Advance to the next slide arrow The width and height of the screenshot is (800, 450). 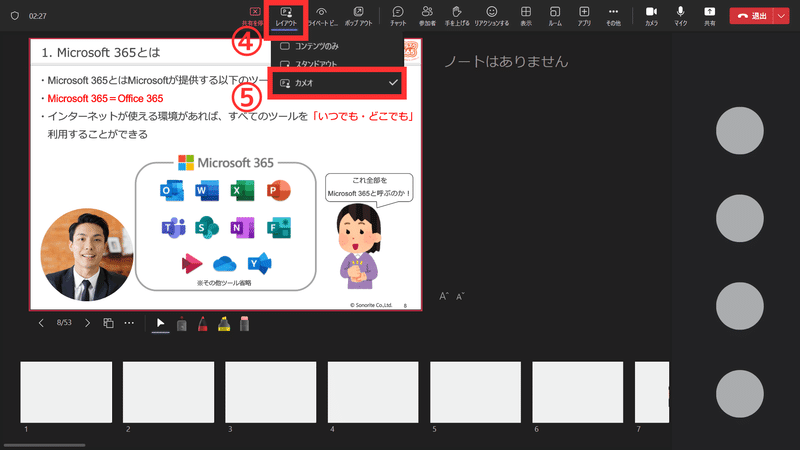click(87, 323)
